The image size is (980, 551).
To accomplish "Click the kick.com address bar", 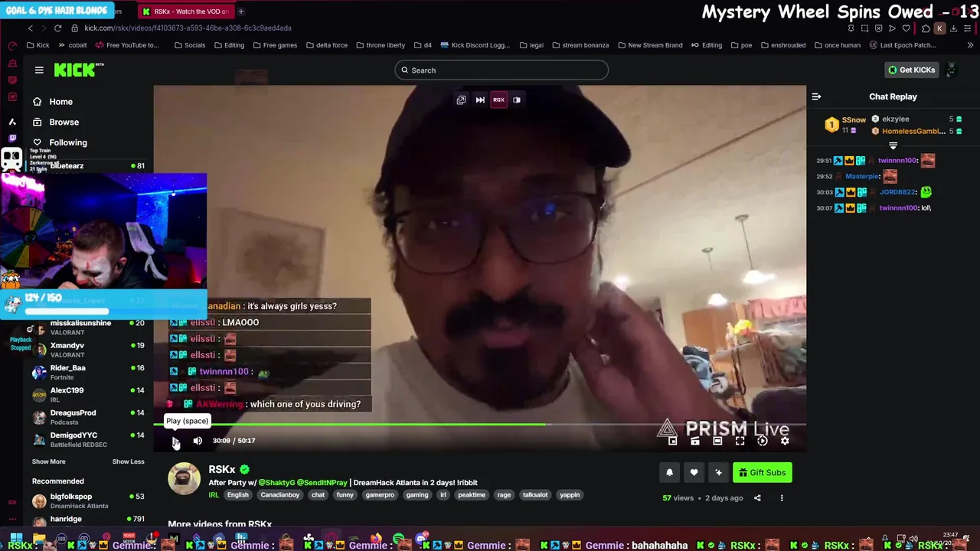I will [x=188, y=28].
